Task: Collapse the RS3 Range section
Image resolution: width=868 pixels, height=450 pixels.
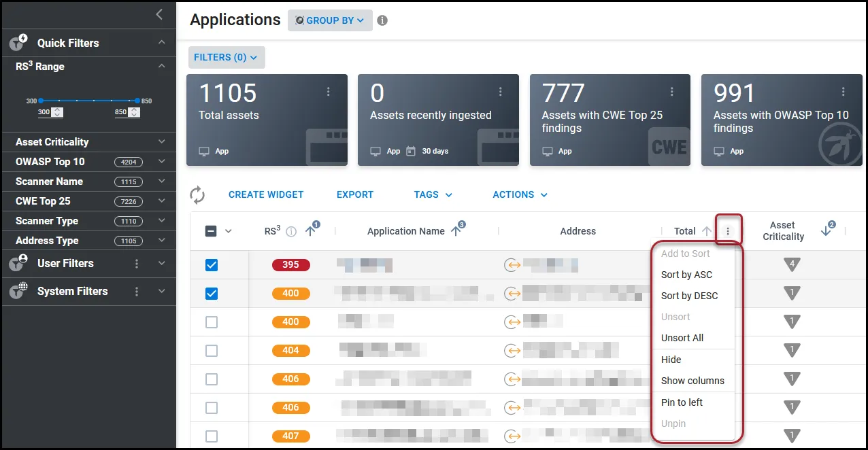Action: (162, 67)
